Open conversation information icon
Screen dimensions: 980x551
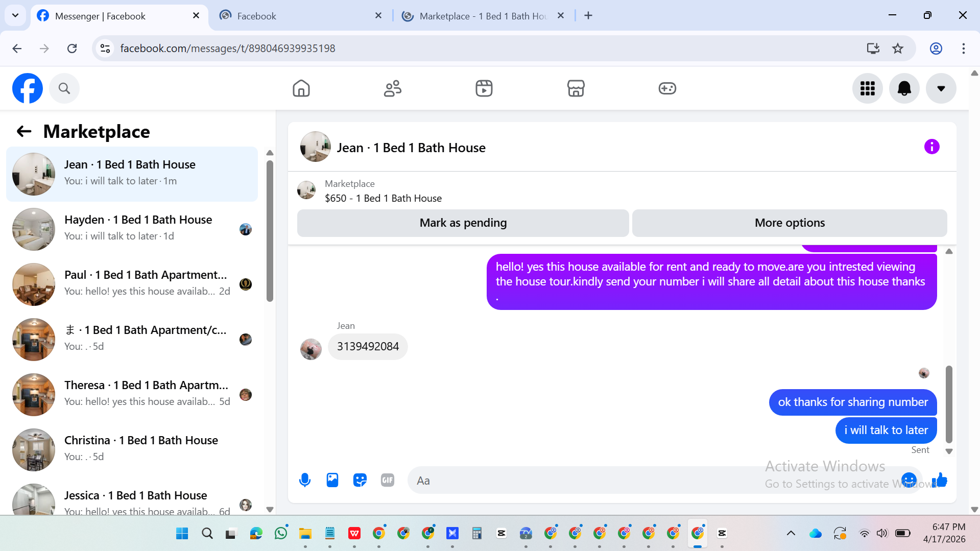pos(932,147)
